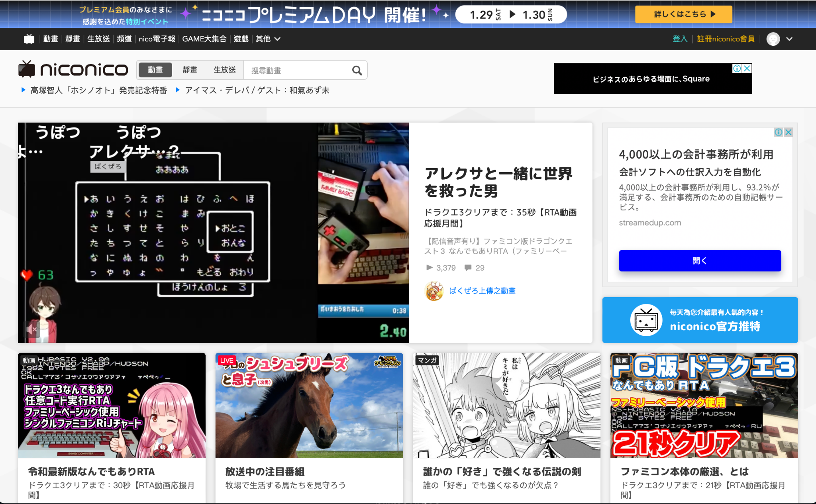Click the niconico TV icon in top bar
The height and width of the screenshot is (504, 816).
click(29, 39)
